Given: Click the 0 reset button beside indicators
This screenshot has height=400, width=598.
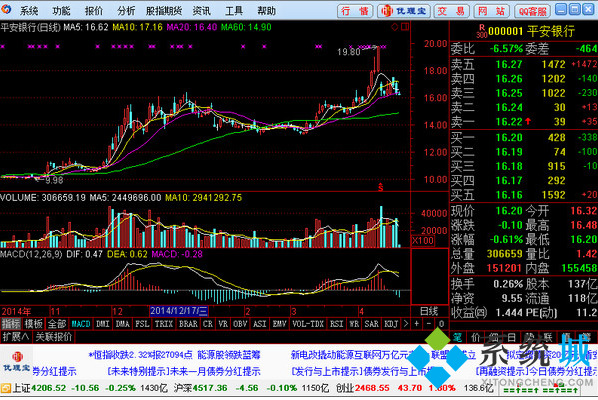Looking at the screenshot, I should tap(441, 324).
